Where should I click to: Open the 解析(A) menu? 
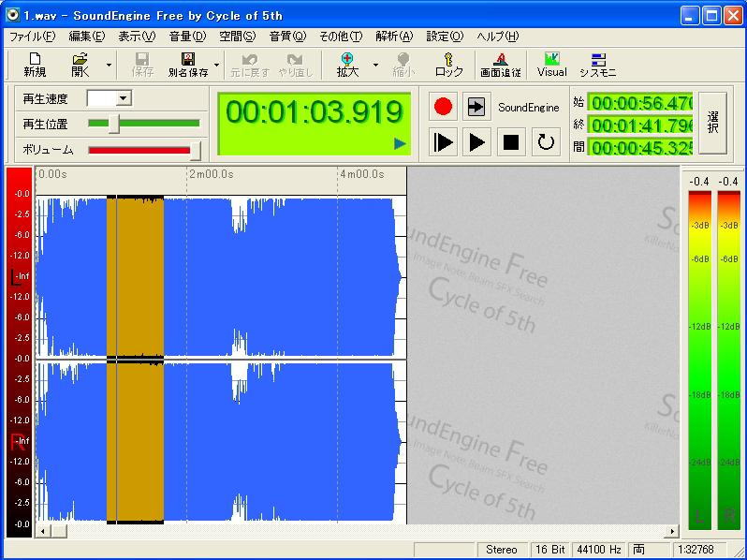point(394,37)
